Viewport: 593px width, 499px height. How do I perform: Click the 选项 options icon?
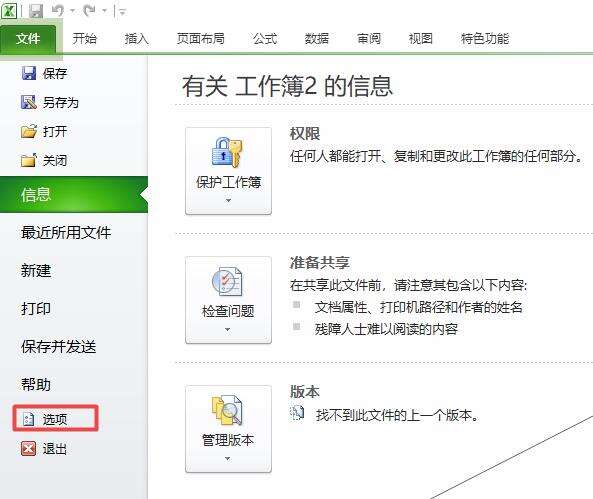coord(29,419)
